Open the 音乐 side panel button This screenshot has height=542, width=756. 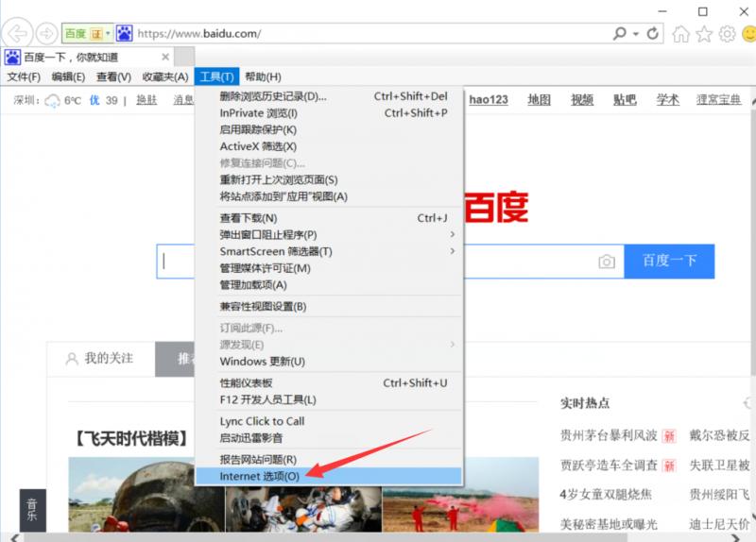32,510
